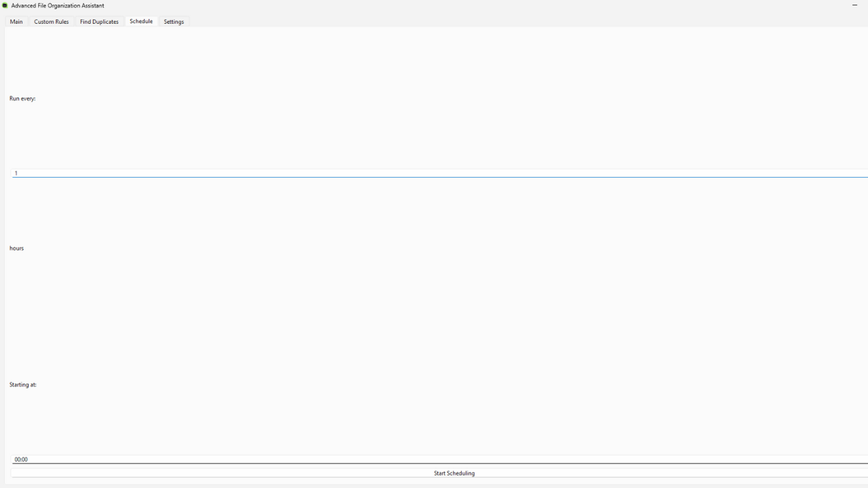The height and width of the screenshot is (488, 868).
Task: Click the green app icon in title bar
Action: [x=5, y=5]
